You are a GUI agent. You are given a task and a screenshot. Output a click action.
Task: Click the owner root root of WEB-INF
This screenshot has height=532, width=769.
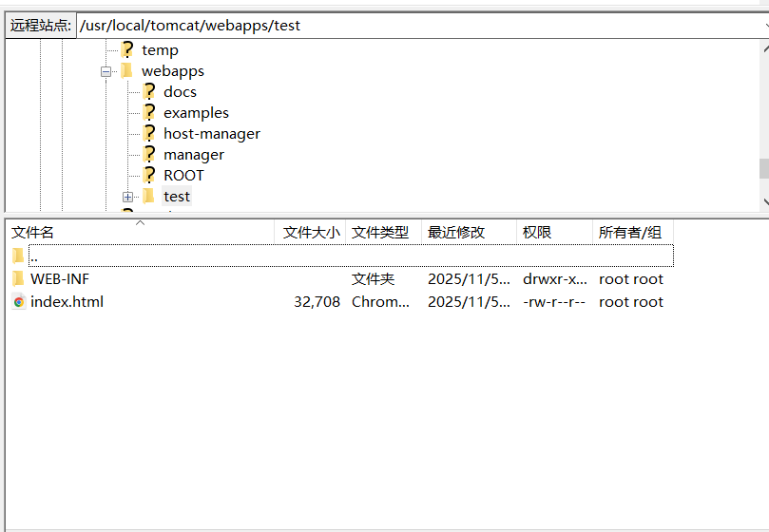pos(631,279)
